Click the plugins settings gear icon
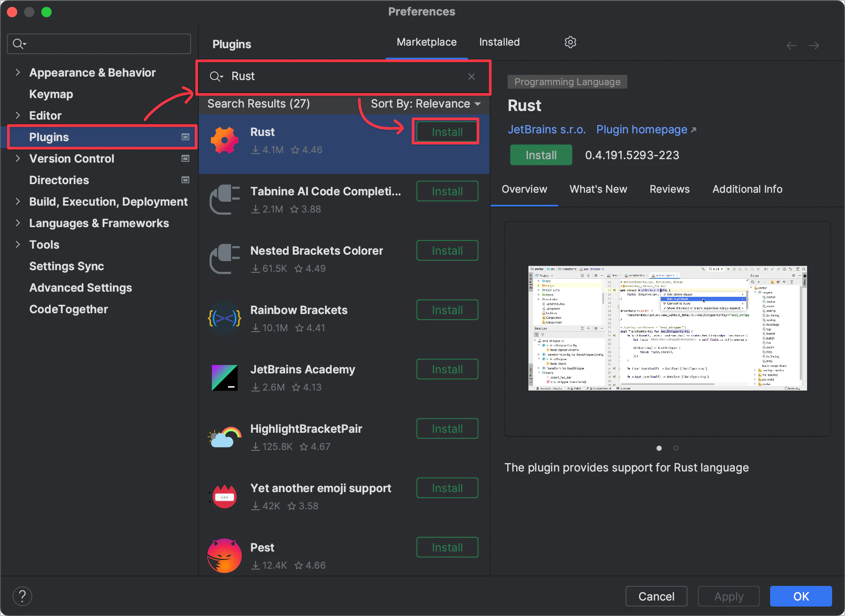 [570, 42]
